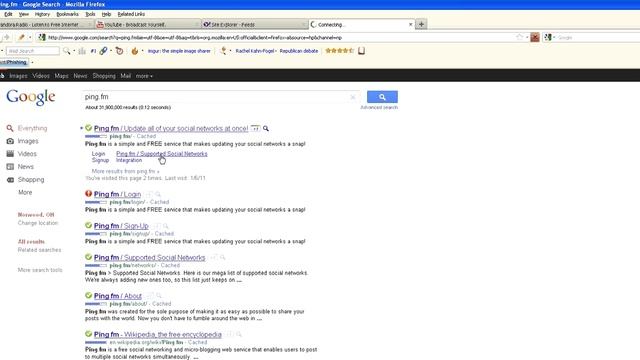The image size is (640, 360).
Task: Switch to the Pandora Radio tab
Action: (x=46, y=24)
